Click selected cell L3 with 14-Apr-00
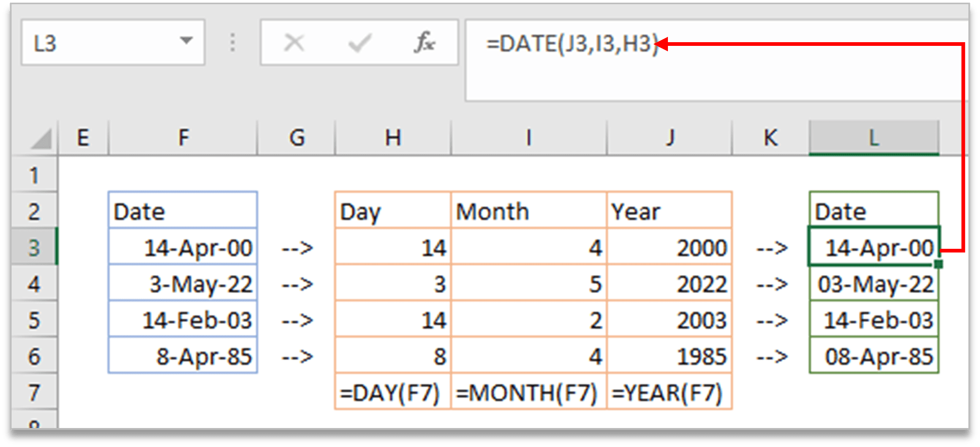The width and height of the screenshot is (980, 447). click(x=874, y=247)
